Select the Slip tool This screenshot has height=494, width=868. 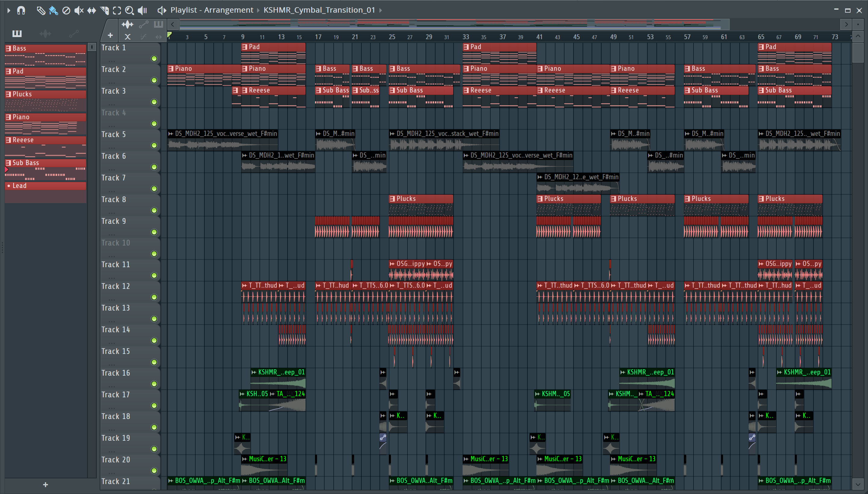point(92,11)
